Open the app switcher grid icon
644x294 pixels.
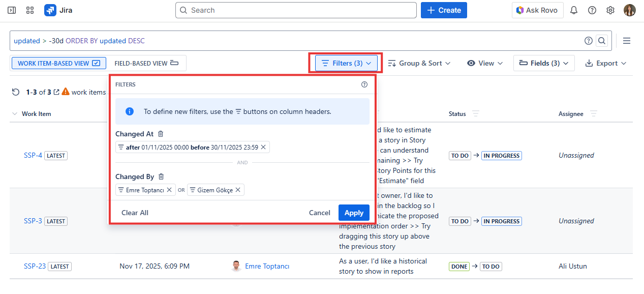pos(30,10)
